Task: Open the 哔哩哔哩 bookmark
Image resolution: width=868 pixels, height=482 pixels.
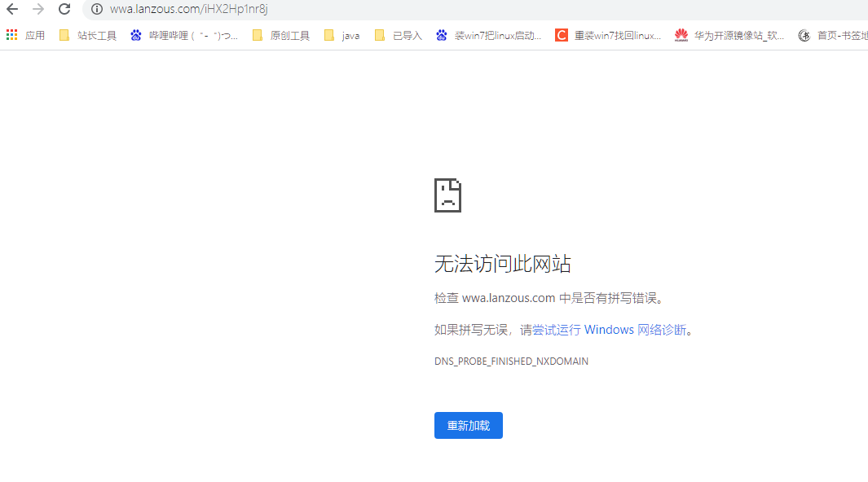Action: coord(184,35)
